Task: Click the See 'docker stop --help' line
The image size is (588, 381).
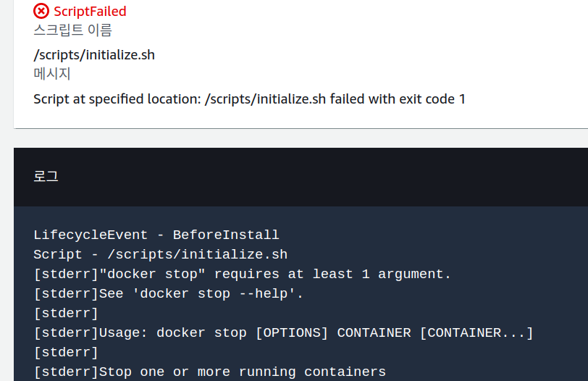Action: (x=169, y=293)
